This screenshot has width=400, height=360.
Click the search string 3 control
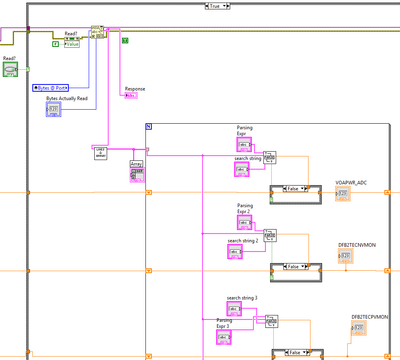point(234,309)
